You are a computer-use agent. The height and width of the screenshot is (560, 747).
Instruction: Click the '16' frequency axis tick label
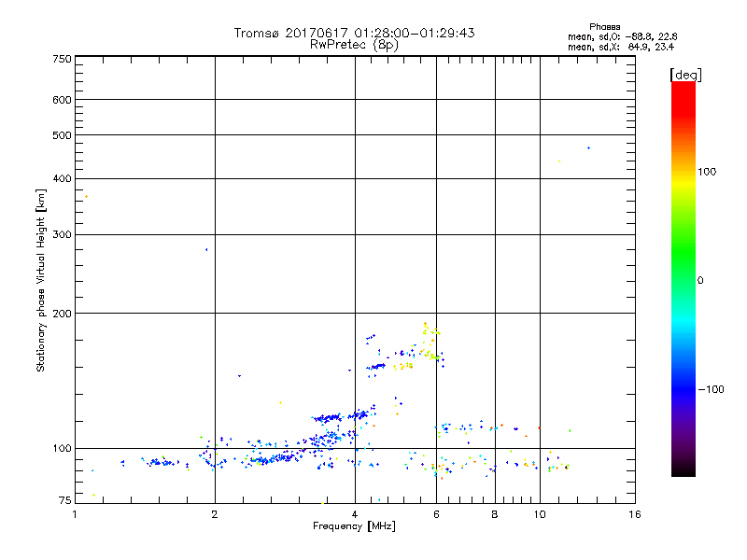(x=635, y=514)
